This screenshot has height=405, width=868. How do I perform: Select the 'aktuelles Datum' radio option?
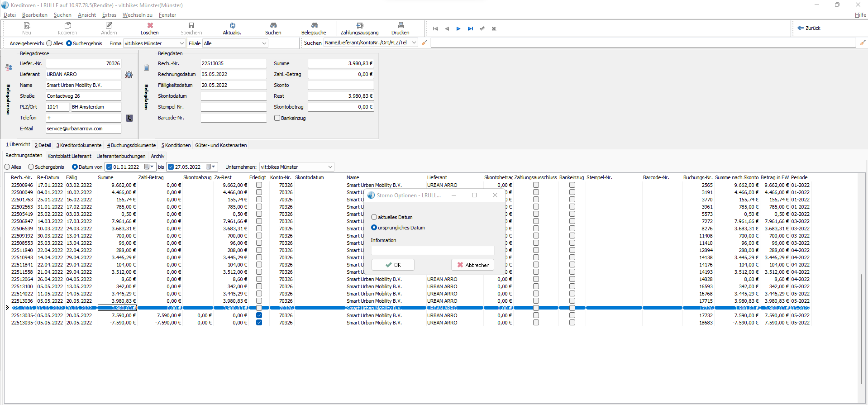coord(374,217)
